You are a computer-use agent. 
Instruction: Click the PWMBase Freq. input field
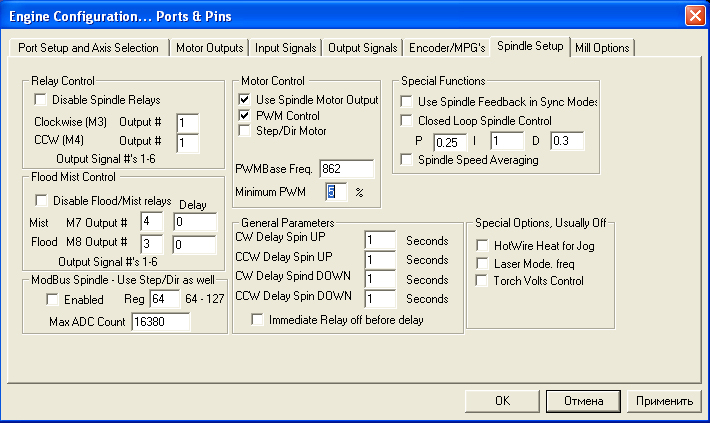(x=346, y=168)
